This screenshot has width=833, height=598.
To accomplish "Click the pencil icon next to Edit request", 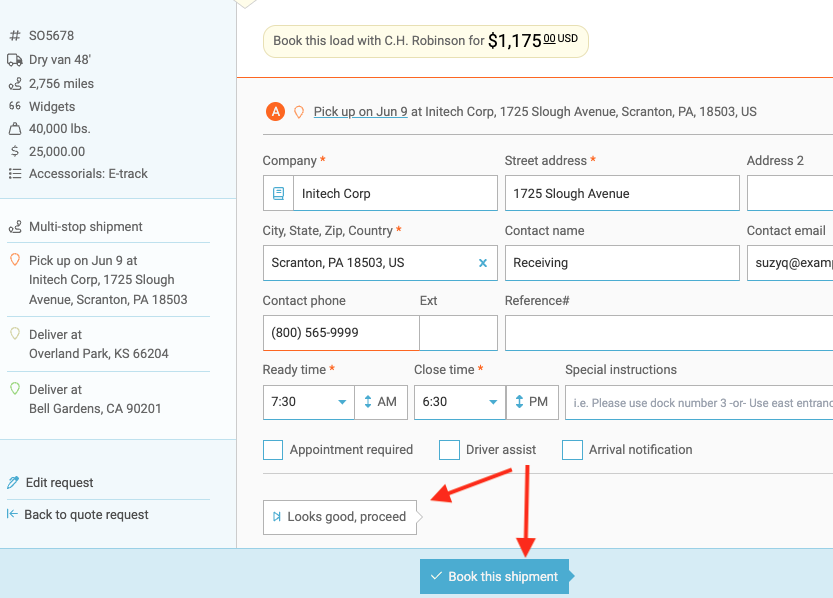I will coord(13,483).
